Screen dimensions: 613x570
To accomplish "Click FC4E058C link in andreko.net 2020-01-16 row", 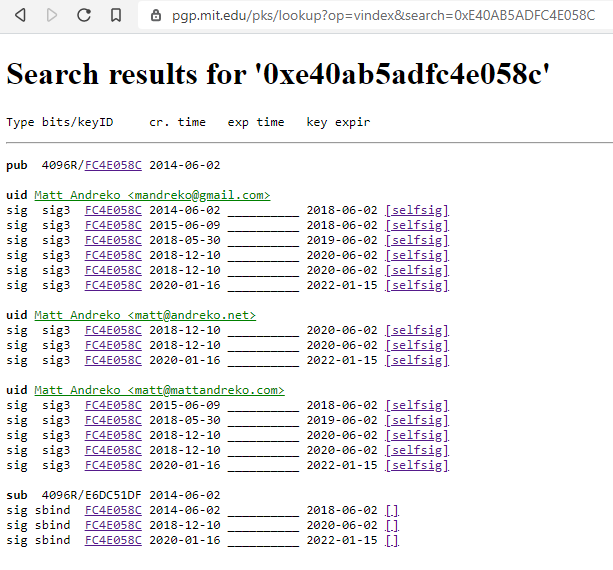I will tap(113, 360).
